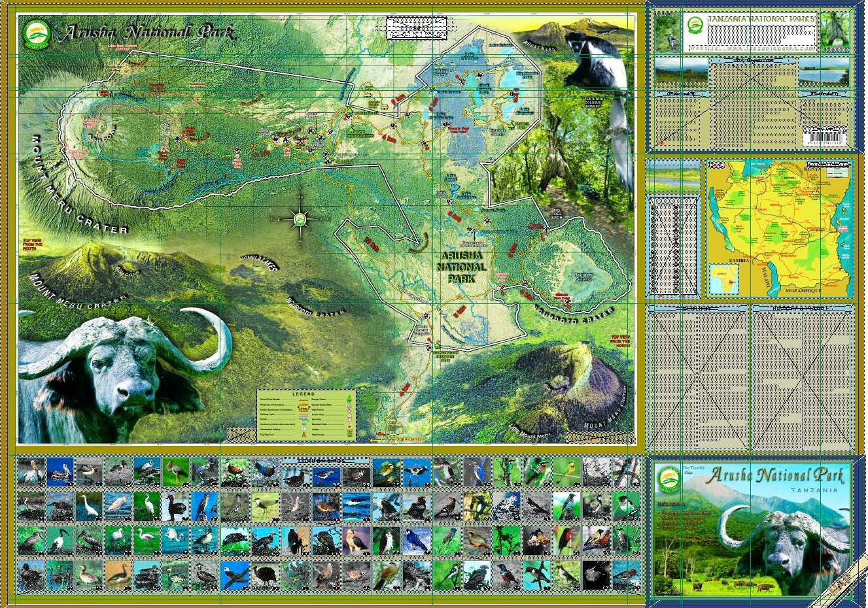Select the legend box on the main map
The image size is (868, 608).
(x=307, y=414)
